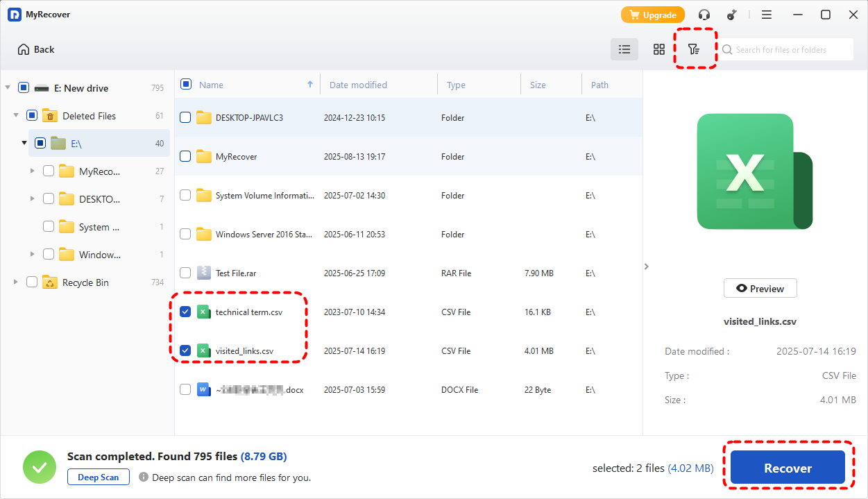Click the green scan-completed checkmark icon
This screenshot has height=499, width=868.
pyautogui.click(x=40, y=467)
